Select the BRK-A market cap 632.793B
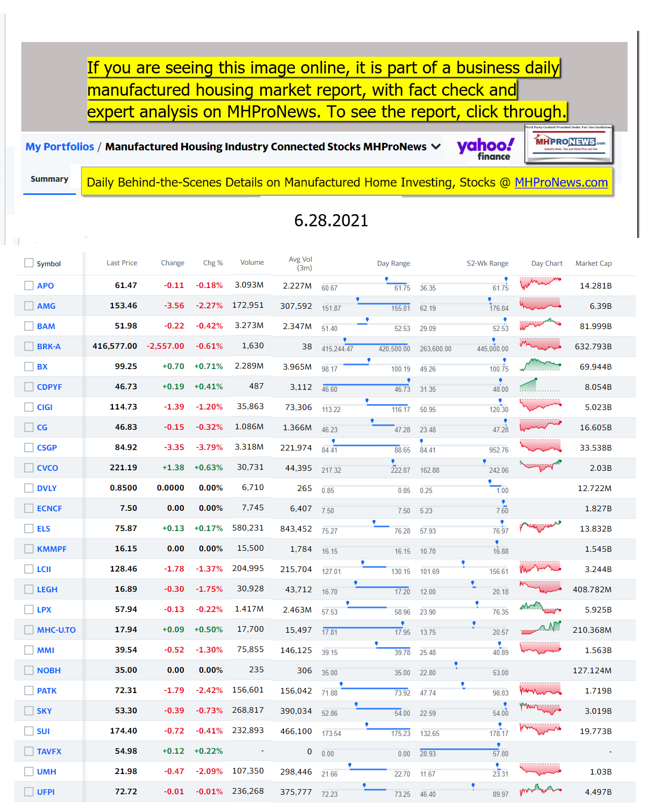The height and width of the screenshot is (812, 660). pyautogui.click(x=593, y=346)
